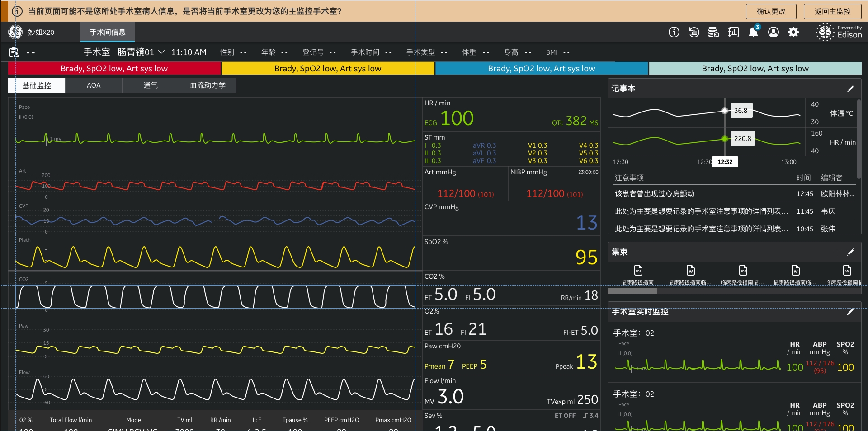Switch to the AOA tab

(x=94, y=85)
